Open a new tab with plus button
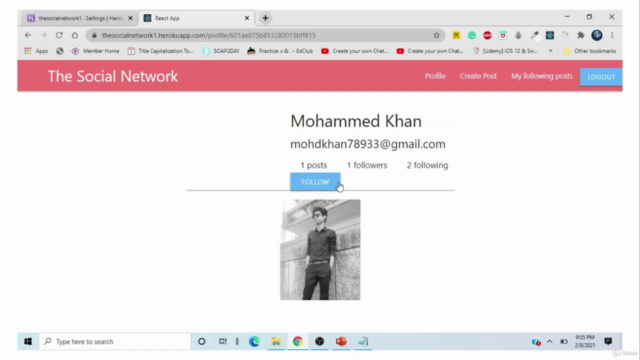Viewport: 640px width, 360px height. (x=265, y=18)
